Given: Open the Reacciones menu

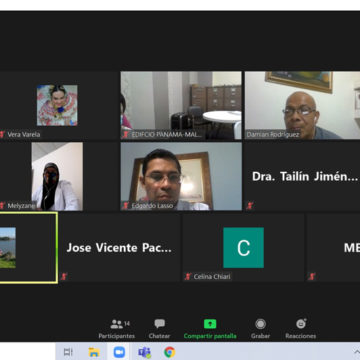Looking at the screenshot, I should [x=301, y=329].
